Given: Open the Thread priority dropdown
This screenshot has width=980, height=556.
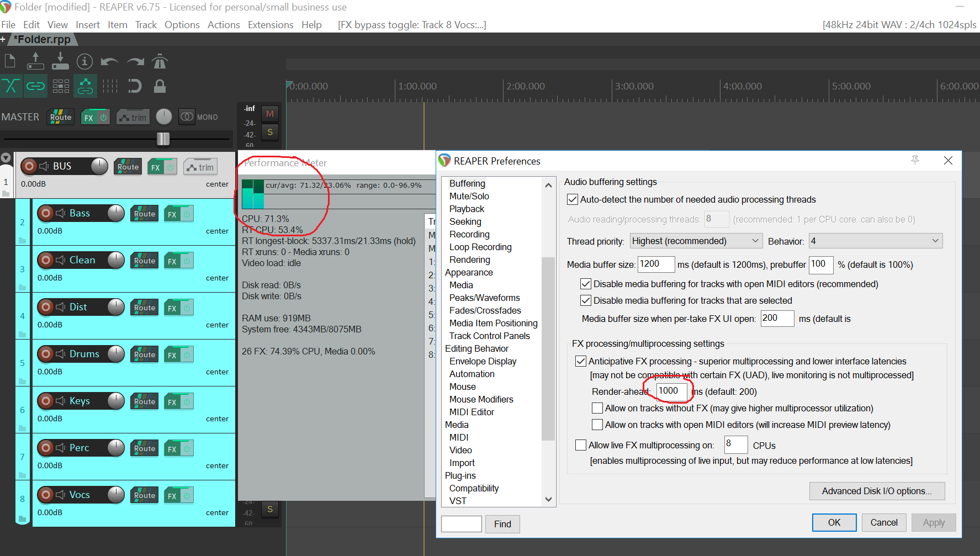Looking at the screenshot, I should [696, 241].
